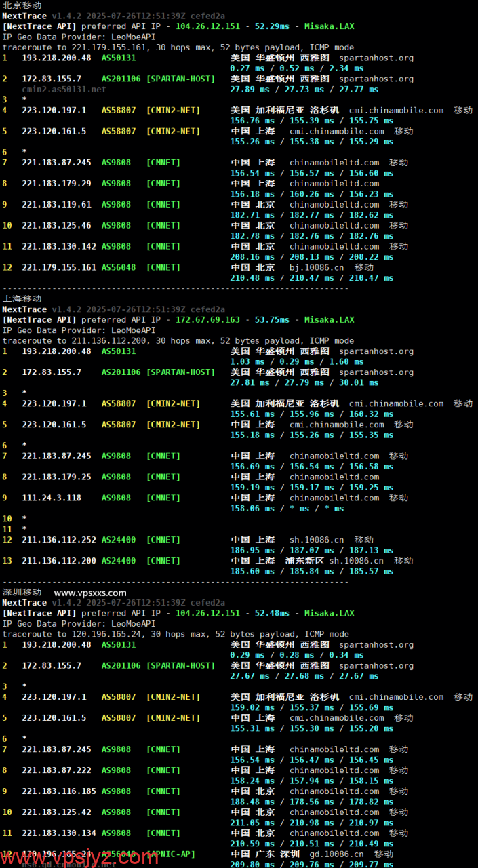Click the 上海移动 section heading
The width and height of the screenshot is (478, 868).
pos(22,298)
